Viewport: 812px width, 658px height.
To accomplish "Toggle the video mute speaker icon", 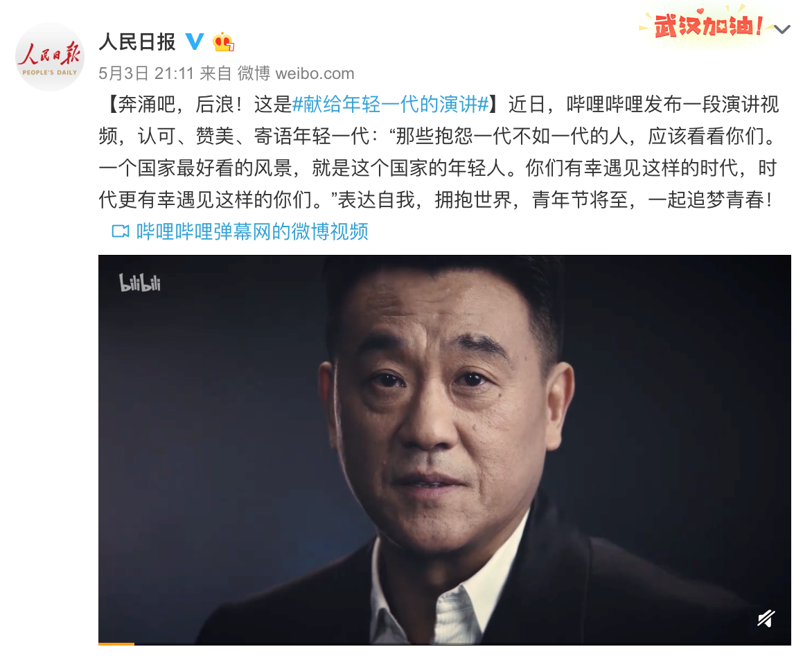I will (766, 618).
